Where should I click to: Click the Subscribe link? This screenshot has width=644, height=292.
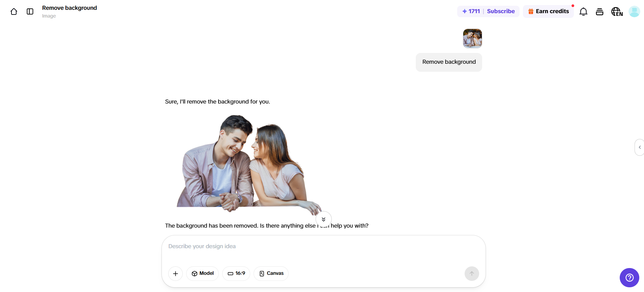tap(501, 11)
